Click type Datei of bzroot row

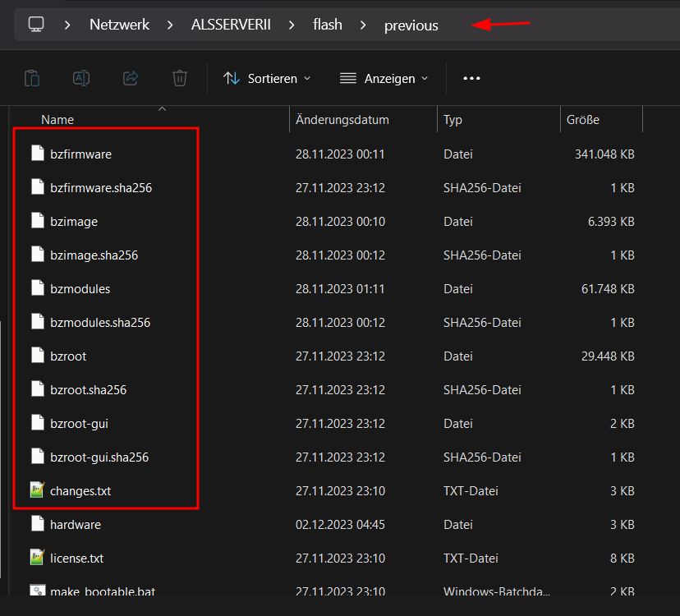point(458,356)
